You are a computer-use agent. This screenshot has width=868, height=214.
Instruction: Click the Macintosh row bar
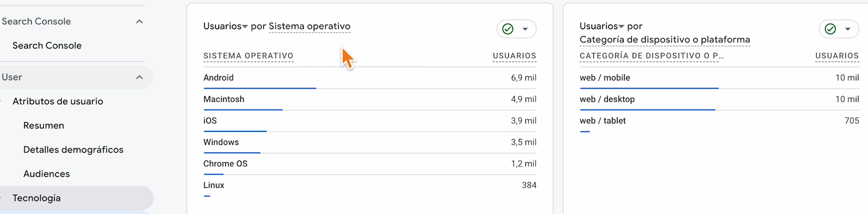(243, 109)
